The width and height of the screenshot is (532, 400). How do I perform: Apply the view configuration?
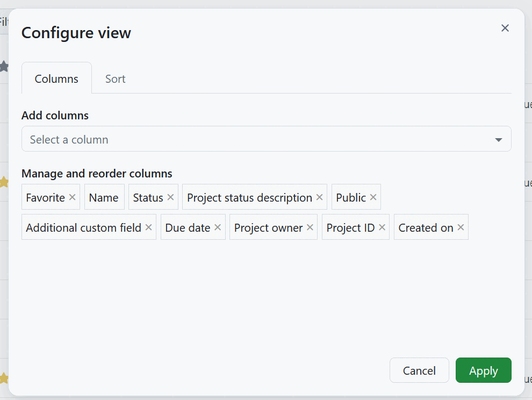tap(483, 370)
